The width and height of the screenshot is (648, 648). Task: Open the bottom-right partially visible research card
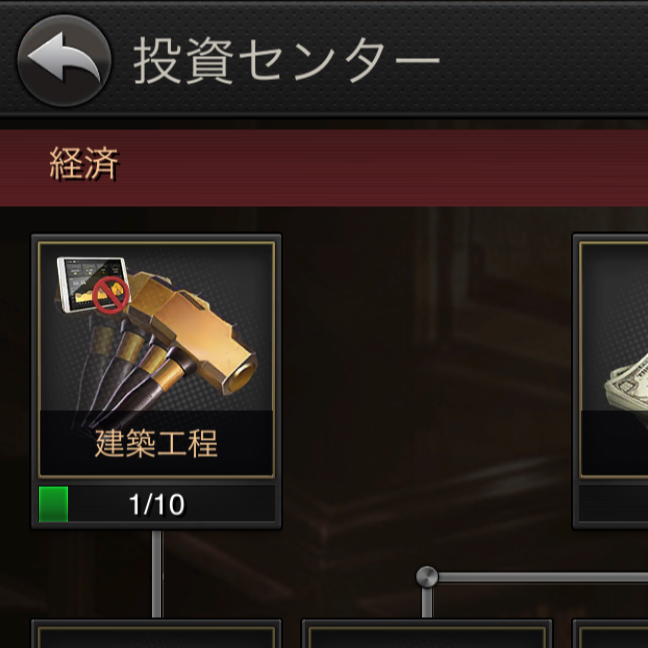tap(610, 634)
